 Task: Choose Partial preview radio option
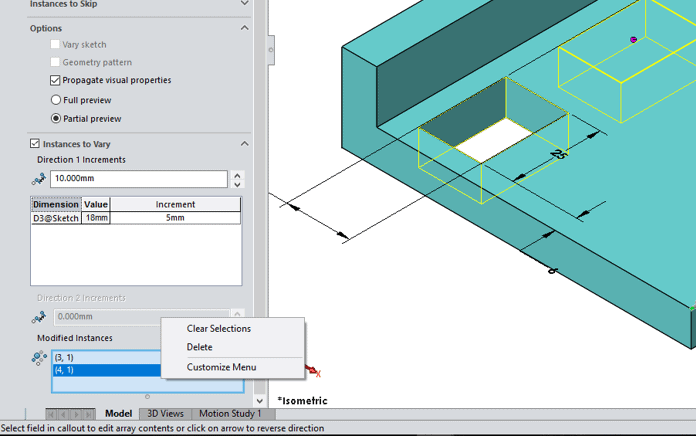pyautogui.click(x=55, y=119)
